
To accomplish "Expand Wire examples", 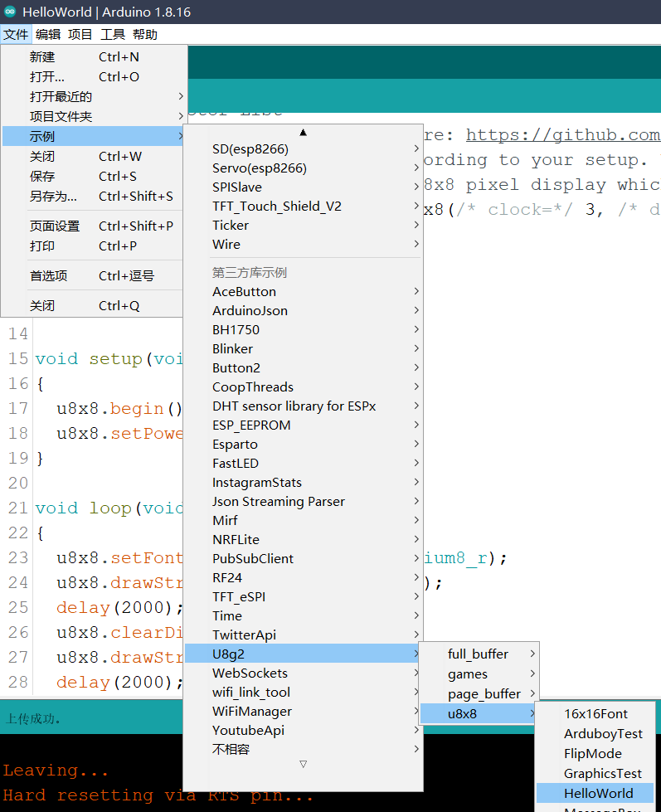I will 304,245.
